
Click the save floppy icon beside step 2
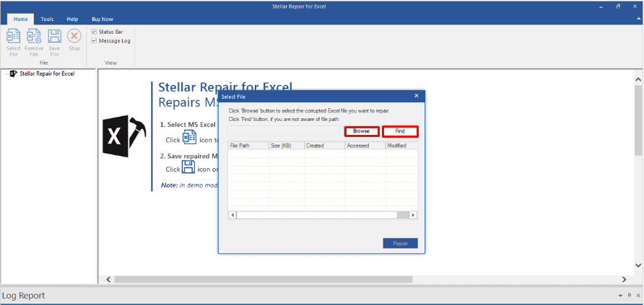coord(189,167)
